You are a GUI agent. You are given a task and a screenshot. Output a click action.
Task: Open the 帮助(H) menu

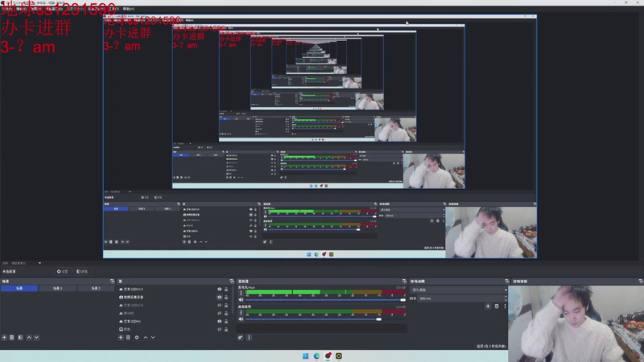[129, 9]
